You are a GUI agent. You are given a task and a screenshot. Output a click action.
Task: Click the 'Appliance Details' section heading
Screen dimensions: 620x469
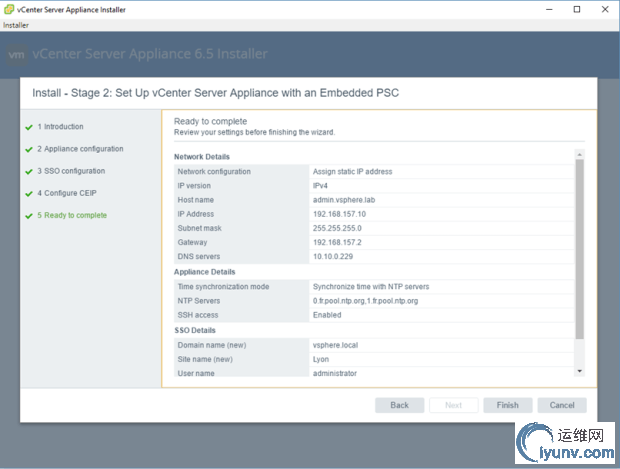pos(204,272)
